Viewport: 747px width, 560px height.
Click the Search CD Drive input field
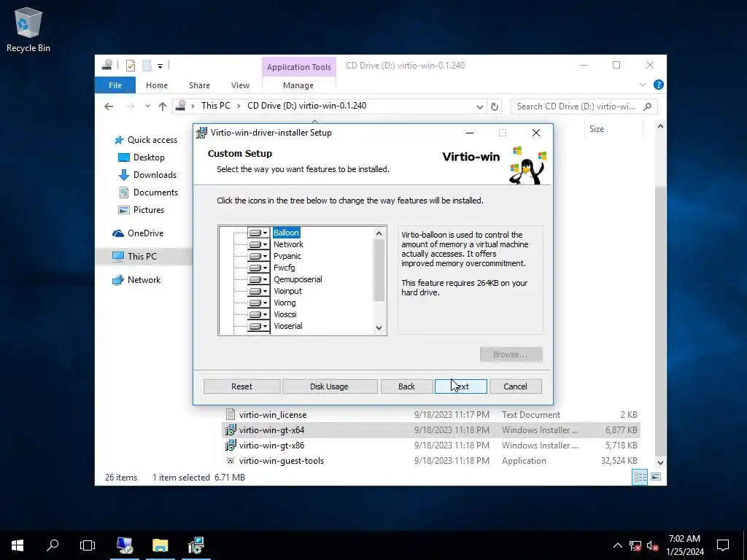coord(584,106)
